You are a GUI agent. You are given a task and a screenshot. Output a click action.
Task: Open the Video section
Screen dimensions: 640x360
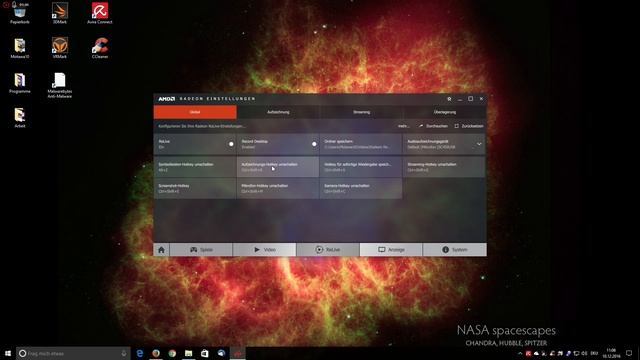(264, 250)
